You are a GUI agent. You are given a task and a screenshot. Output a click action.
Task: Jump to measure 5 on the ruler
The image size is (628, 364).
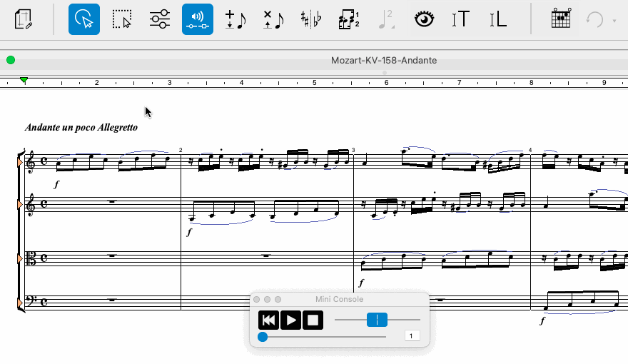[x=315, y=83]
